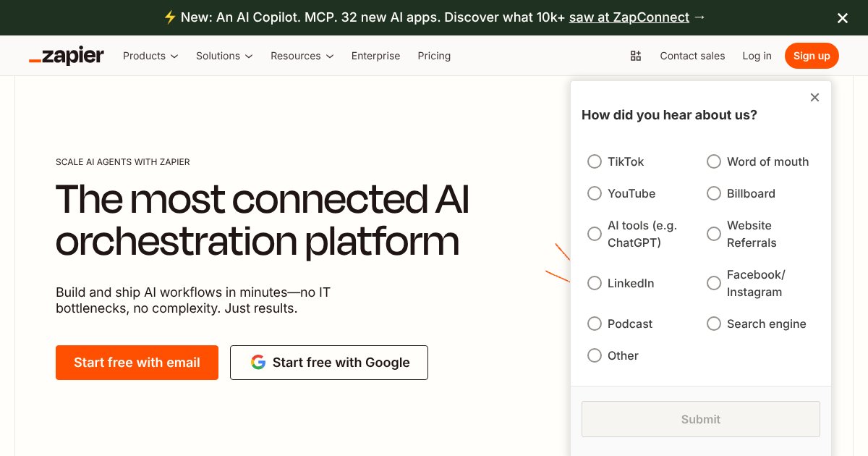Close the 'How did you hear' survey popup

814,97
